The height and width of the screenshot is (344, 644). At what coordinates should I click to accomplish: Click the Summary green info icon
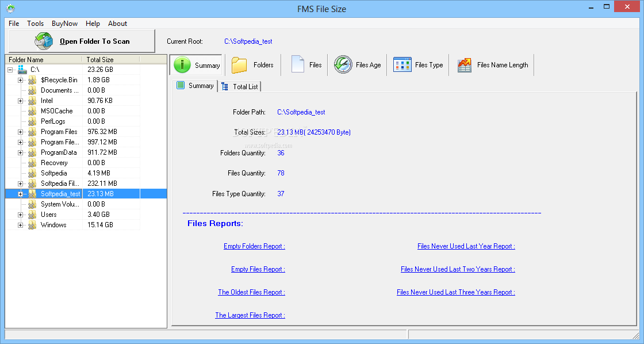(182, 65)
